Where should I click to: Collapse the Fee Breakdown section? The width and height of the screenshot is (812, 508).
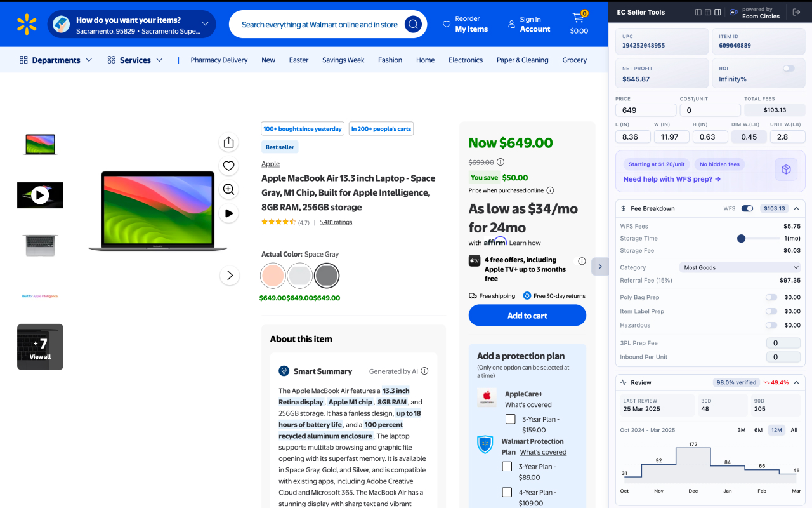click(x=796, y=208)
